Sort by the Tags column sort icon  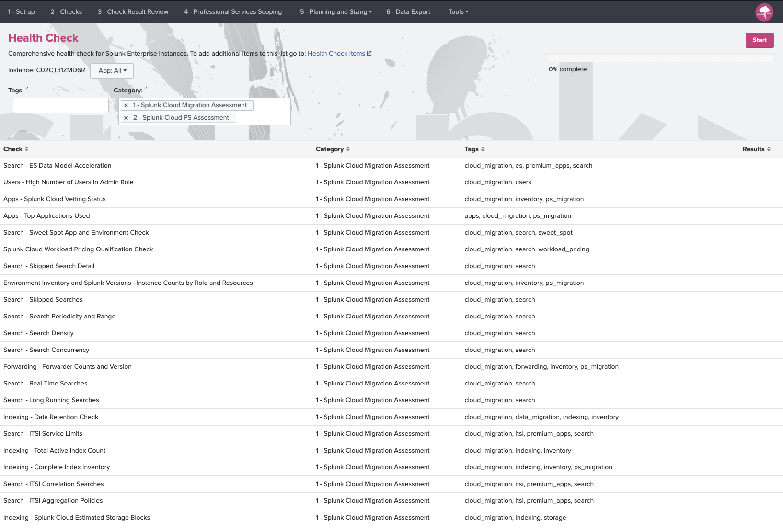click(x=483, y=149)
